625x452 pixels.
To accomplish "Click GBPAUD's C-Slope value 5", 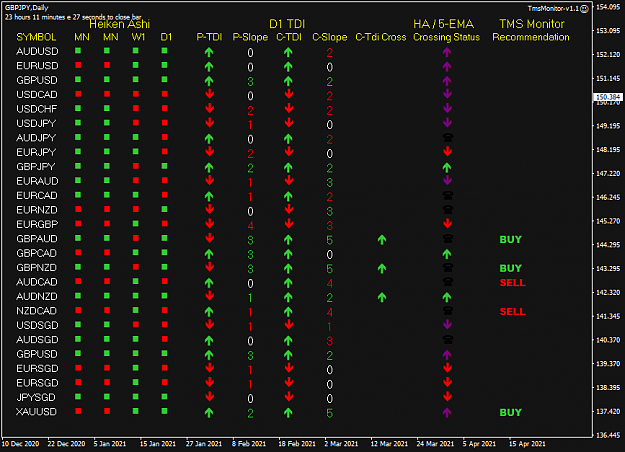I will 329,240.
